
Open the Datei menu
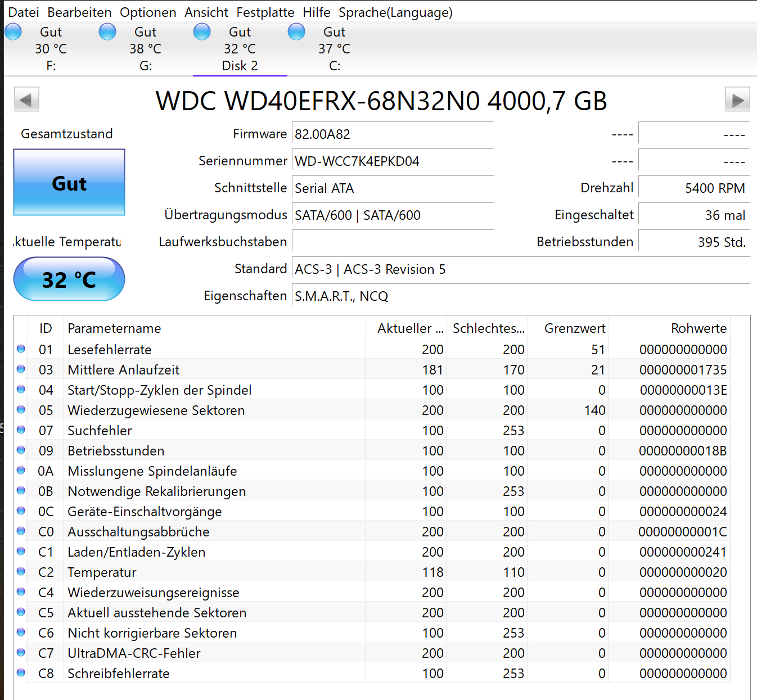tap(24, 12)
